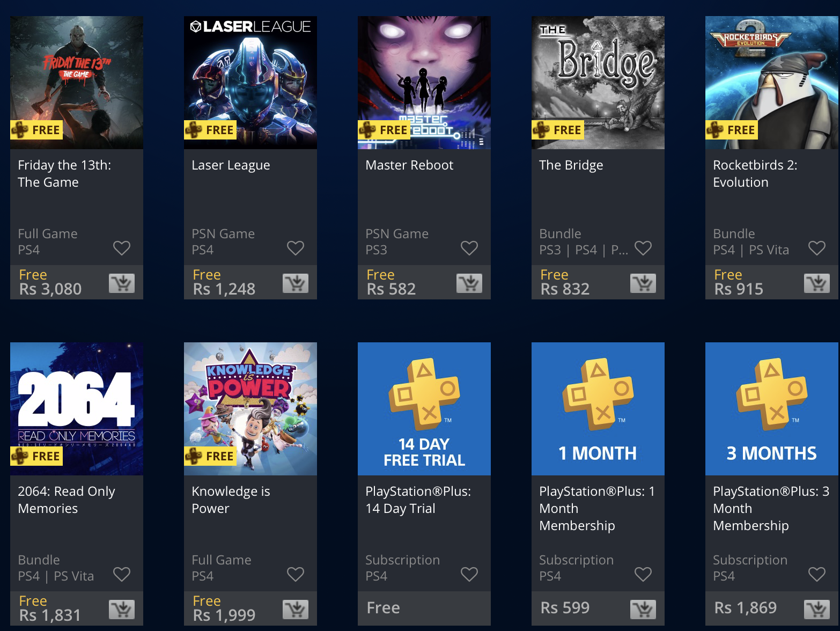Add Master Reboot to cart
This screenshot has height=631, width=840.
[469, 283]
